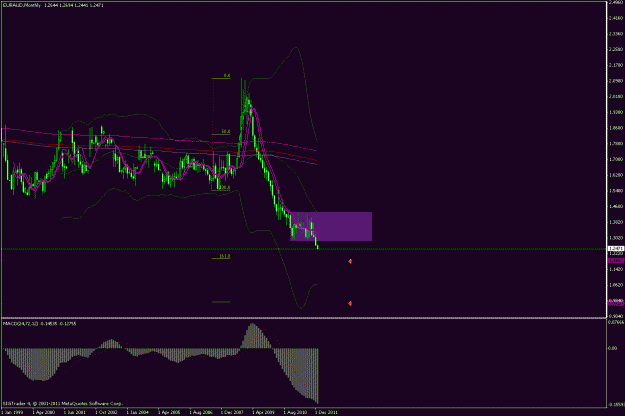Click the 1 Apr 2005 date label

[x=169, y=412]
